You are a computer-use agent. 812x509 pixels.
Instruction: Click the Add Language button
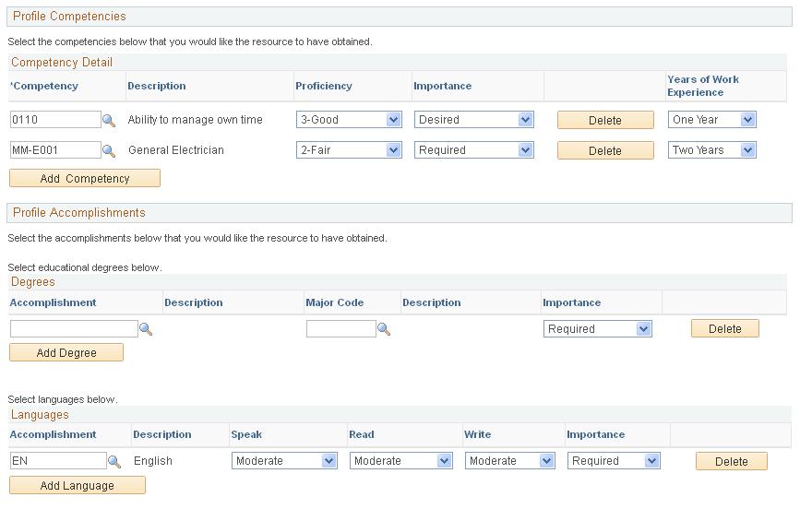(x=78, y=486)
